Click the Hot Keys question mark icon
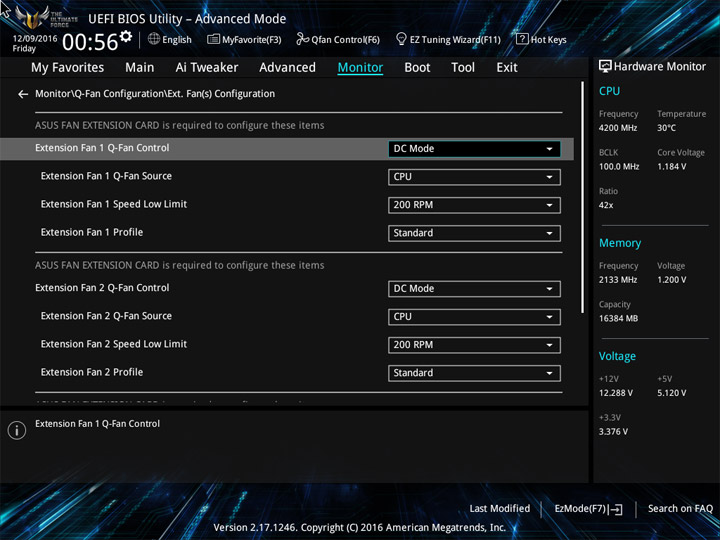Image resolution: width=720 pixels, height=540 pixels. (x=522, y=39)
